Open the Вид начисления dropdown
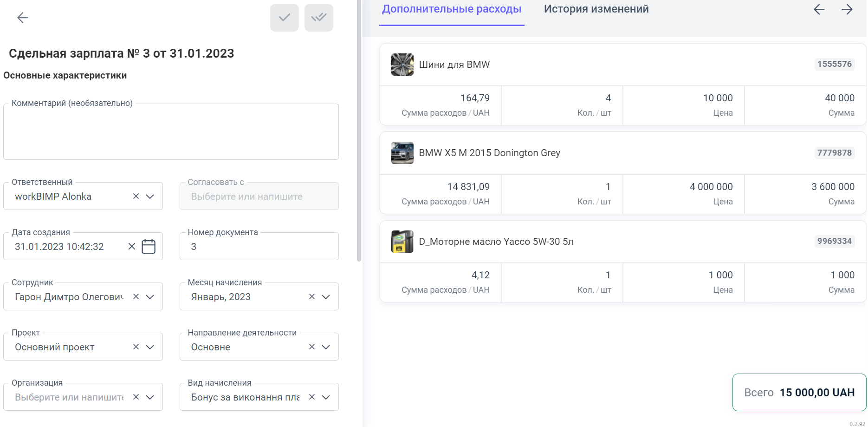 point(326,397)
